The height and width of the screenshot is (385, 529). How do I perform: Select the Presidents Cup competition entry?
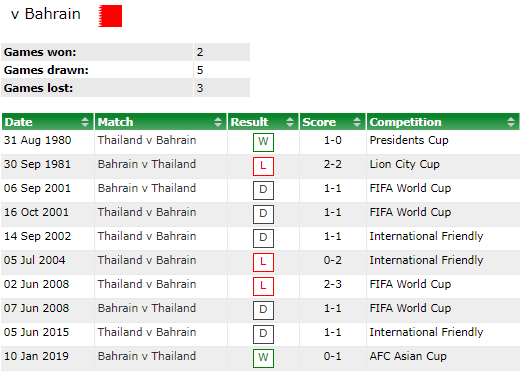(409, 140)
